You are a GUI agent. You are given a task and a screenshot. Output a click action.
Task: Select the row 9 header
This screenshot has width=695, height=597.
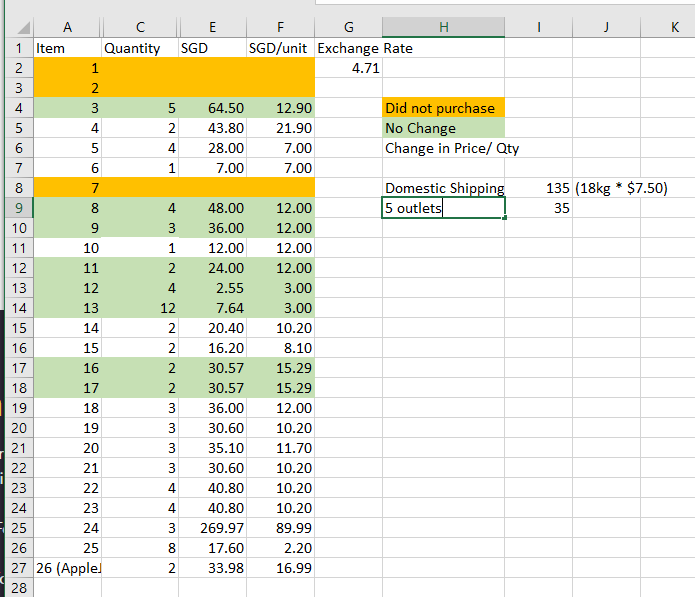pos(16,208)
